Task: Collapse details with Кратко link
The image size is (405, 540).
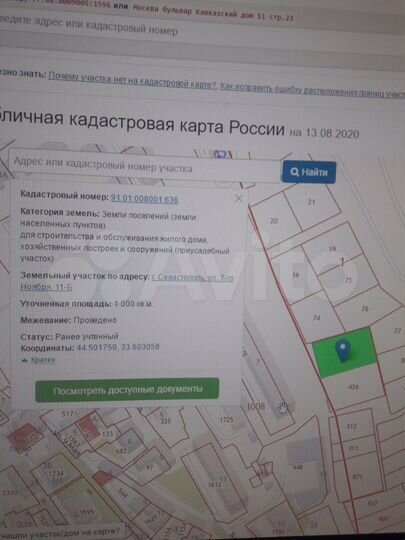Action: tap(43, 360)
